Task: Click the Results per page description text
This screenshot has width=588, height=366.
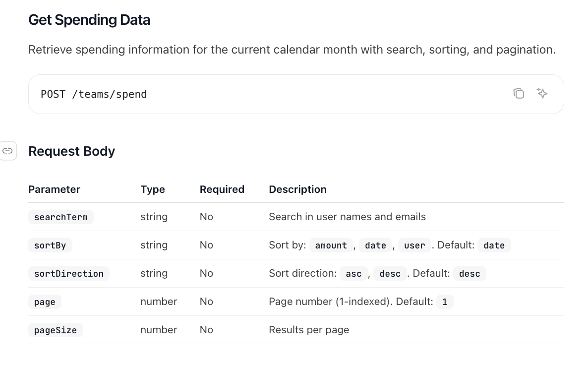Action: click(x=309, y=330)
